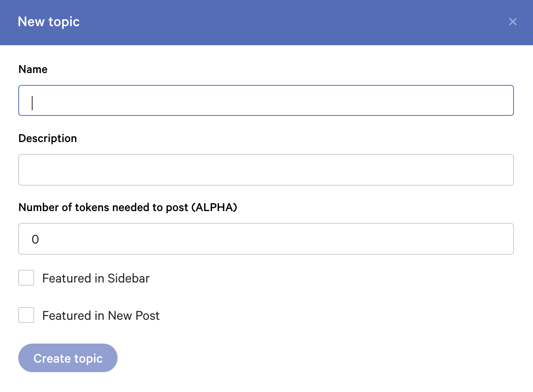
Task: Click the Name field label
Action: [x=33, y=69]
